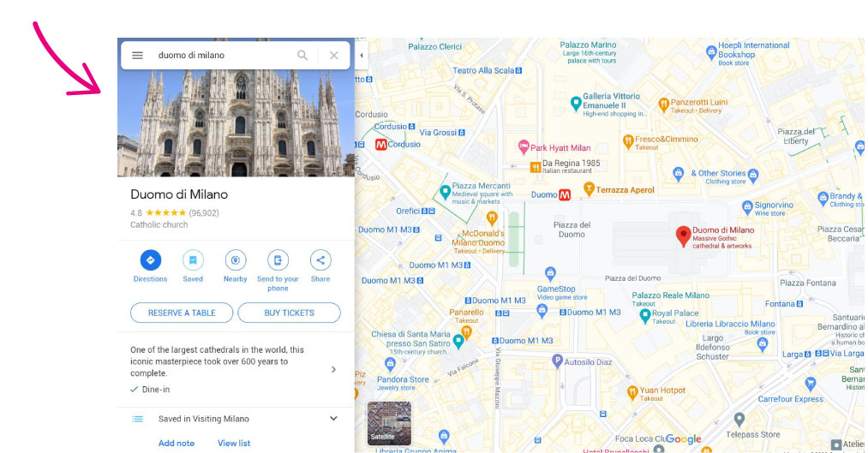Click the Palazzo Reale Milano label
This screenshot has width=868, height=453.
click(x=670, y=295)
